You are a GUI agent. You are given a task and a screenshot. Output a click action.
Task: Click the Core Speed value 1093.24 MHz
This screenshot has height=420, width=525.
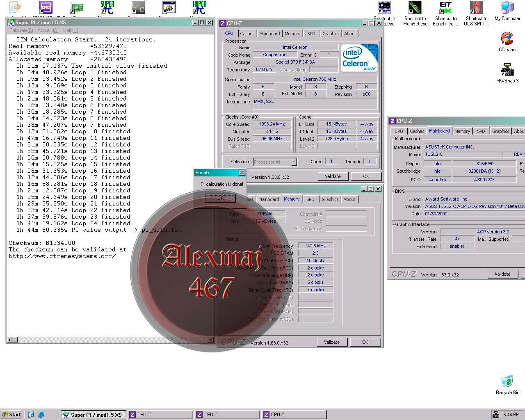coord(272,124)
